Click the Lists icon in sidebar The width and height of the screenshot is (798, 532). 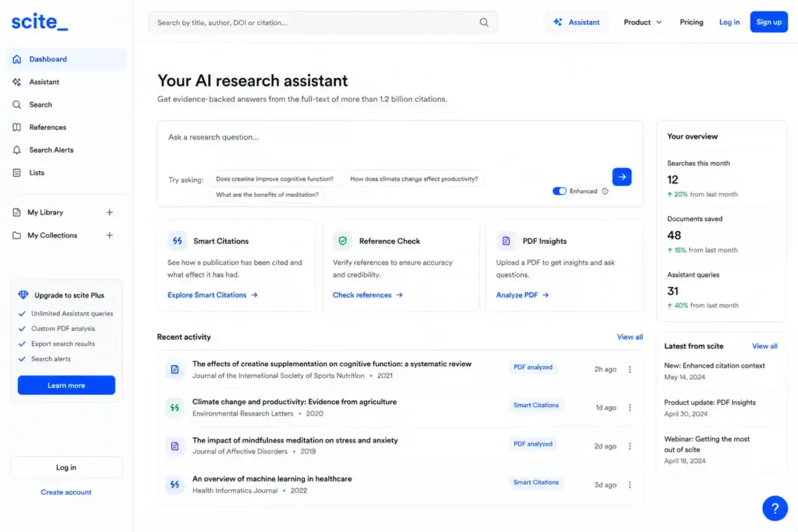tap(17, 173)
